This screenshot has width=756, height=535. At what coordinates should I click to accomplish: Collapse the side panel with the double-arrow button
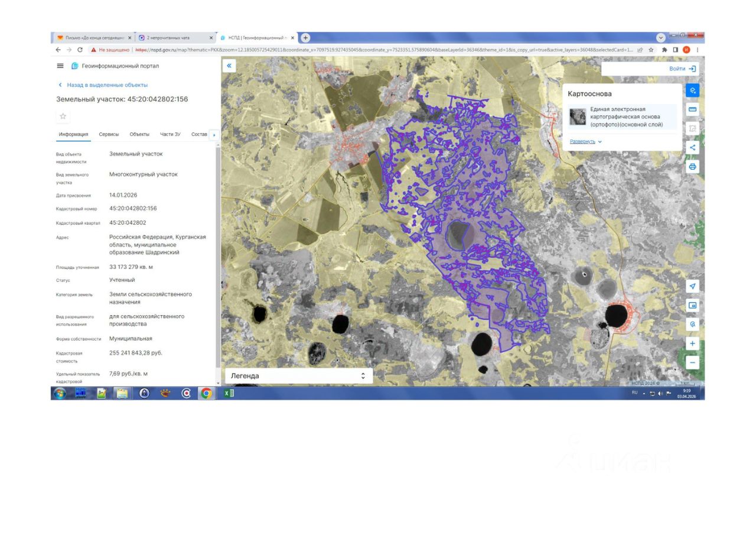pyautogui.click(x=229, y=66)
